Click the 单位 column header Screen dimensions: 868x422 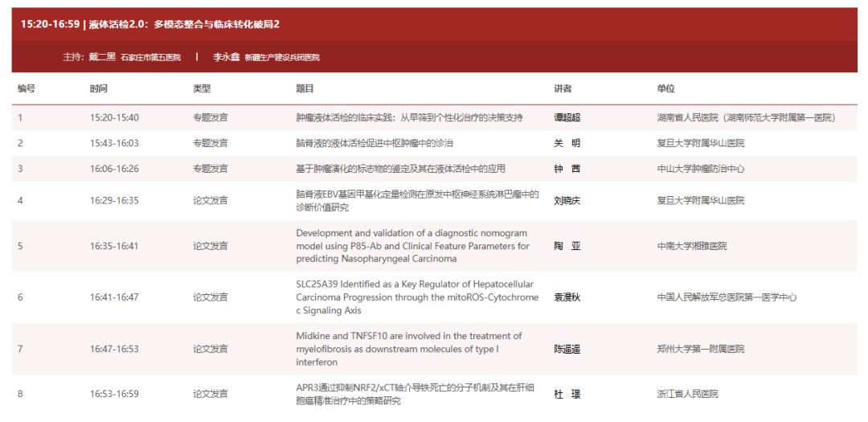click(666, 88)
